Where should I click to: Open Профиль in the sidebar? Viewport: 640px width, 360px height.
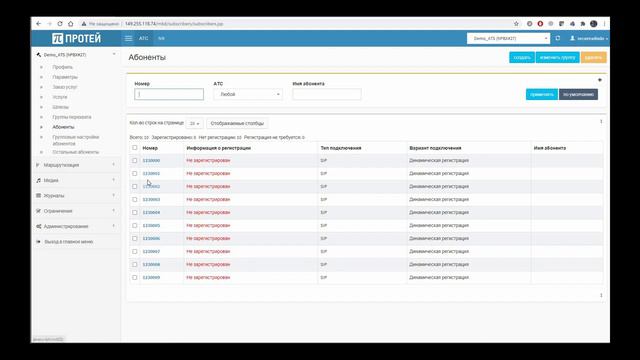(62, 67)
